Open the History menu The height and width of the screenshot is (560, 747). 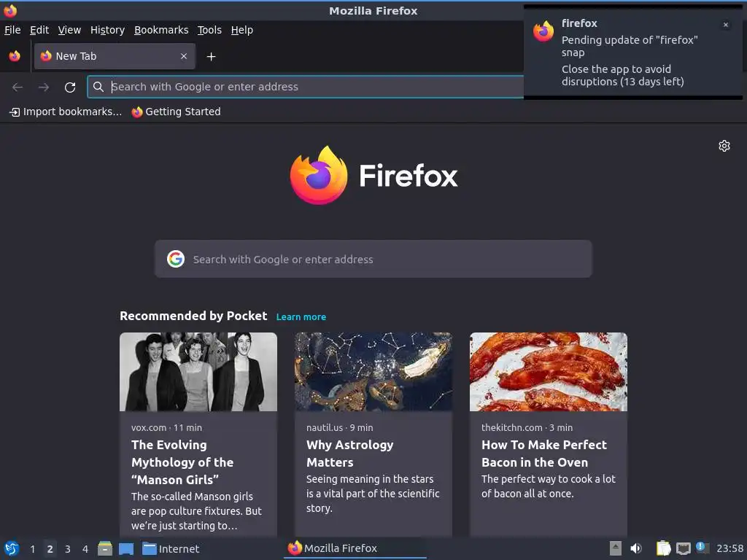pyautogui.click(x=107, y=30)
